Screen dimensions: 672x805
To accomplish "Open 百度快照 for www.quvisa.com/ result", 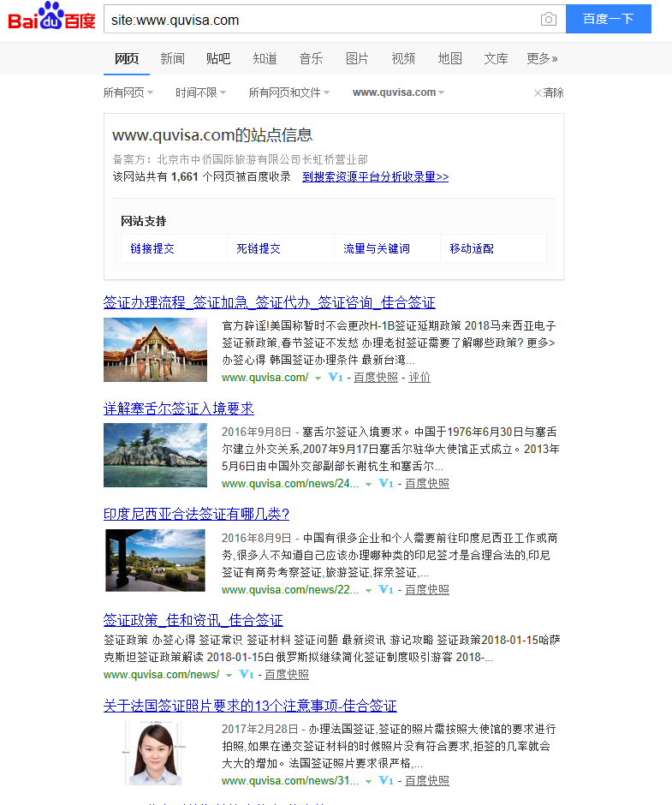I will pyautogui.click(x=376, y=378).
